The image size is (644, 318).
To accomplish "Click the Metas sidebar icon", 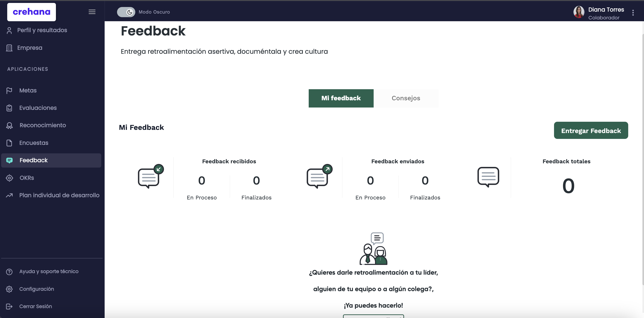I will pyautogui.click(x=10, y=90).
